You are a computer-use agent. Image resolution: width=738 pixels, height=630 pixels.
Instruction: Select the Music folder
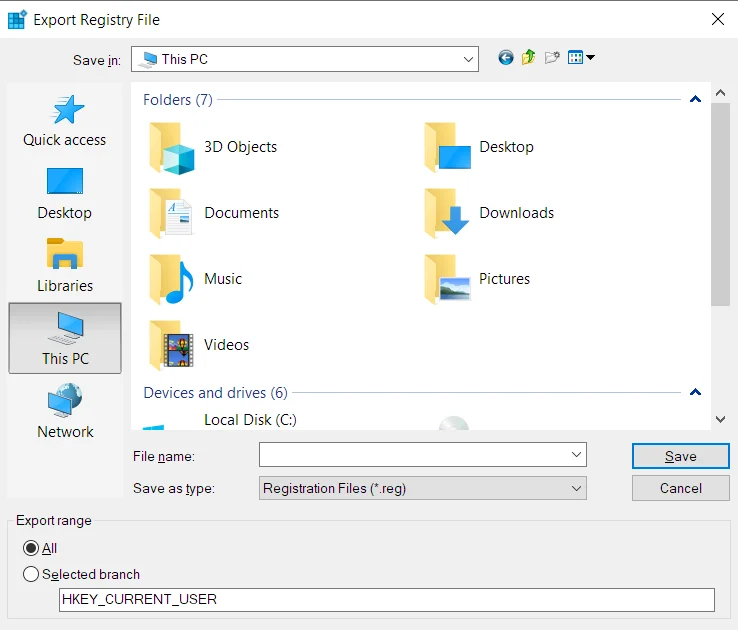tap(196, 279)
